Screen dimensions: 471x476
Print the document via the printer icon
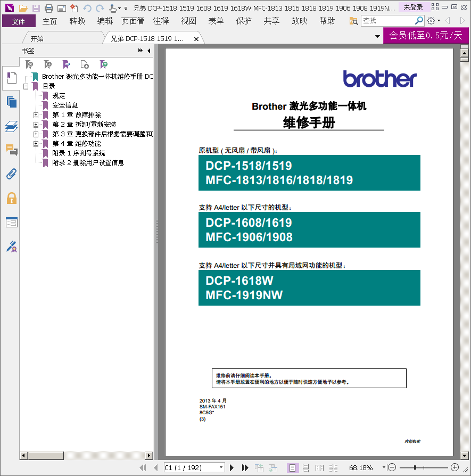pyautogui.click(x=49, y=8)
